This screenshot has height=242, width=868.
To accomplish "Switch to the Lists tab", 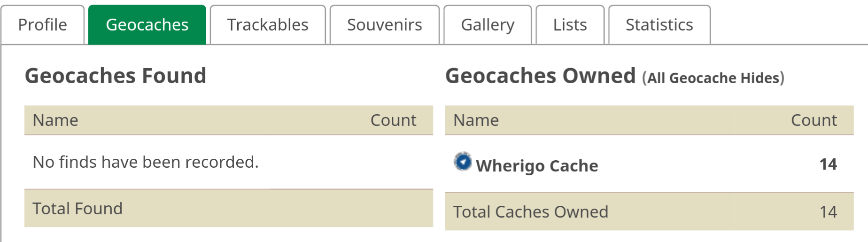I will click(570, 25).
